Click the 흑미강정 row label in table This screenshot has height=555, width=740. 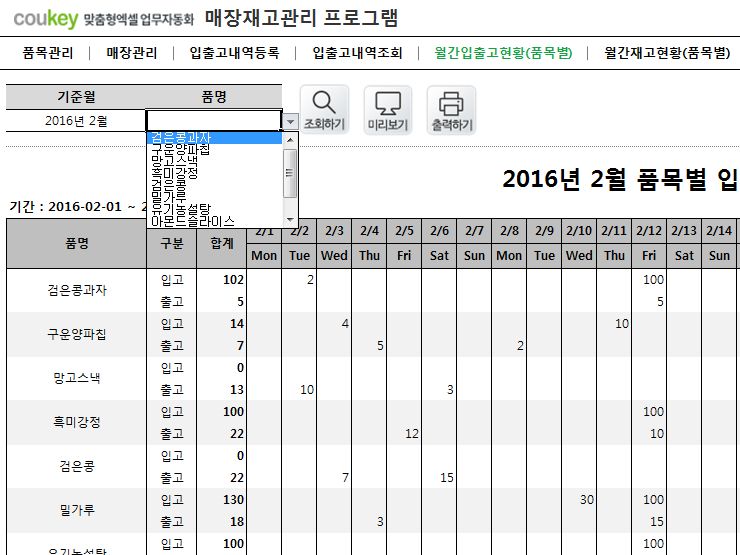(76, 422)
